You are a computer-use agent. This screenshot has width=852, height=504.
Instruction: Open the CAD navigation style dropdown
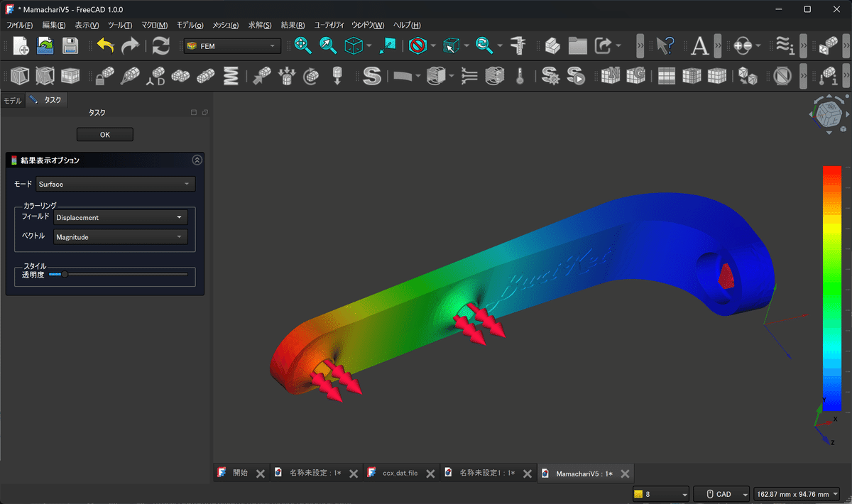pyautogui.click(x=722, y=494)
